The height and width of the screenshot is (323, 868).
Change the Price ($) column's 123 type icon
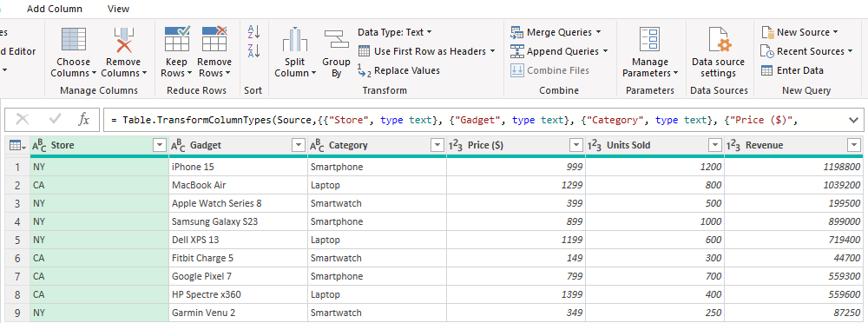point(457,145)
